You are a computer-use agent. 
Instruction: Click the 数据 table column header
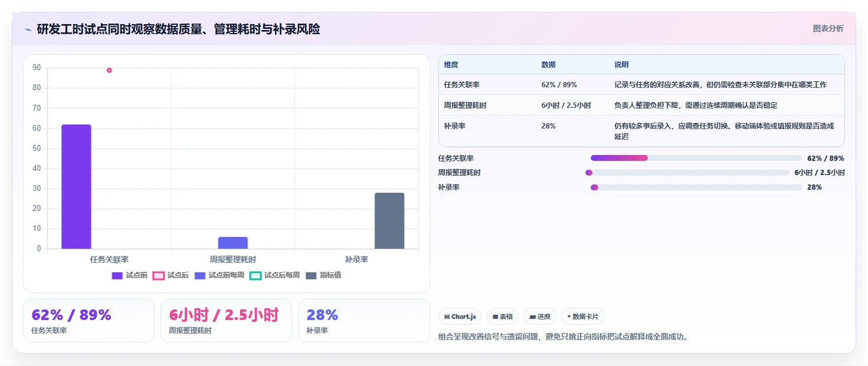coord(548,65)
